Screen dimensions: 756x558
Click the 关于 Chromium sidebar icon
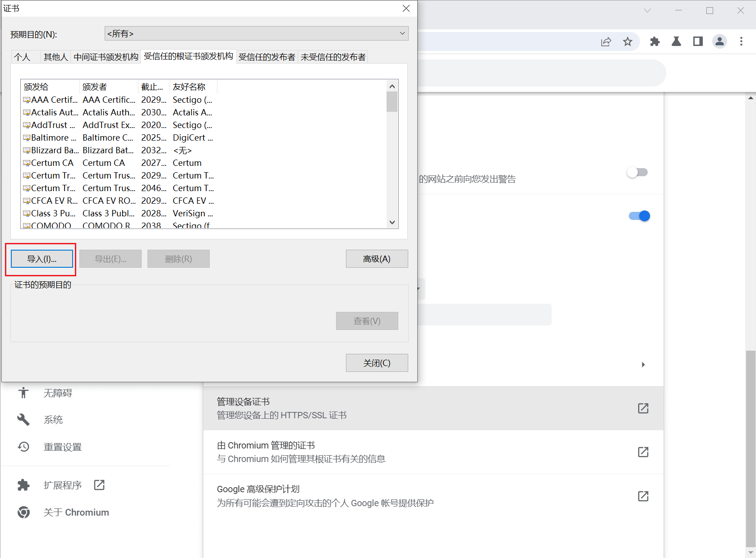[23, 512]
